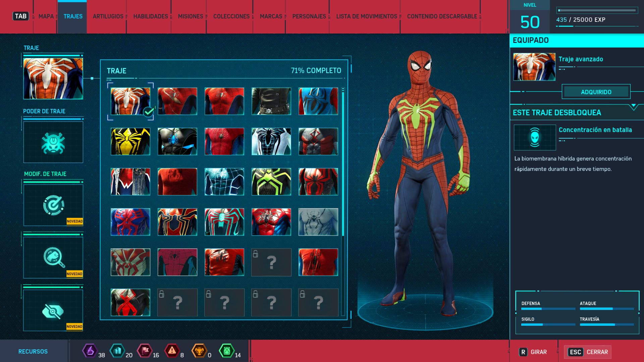Click the ESC Cerrar button
644x362 pixels.
click(588, 352)
